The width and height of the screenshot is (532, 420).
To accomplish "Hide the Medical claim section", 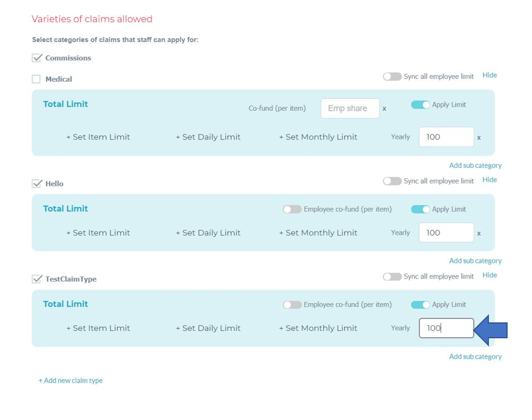I will coord(489,75).
